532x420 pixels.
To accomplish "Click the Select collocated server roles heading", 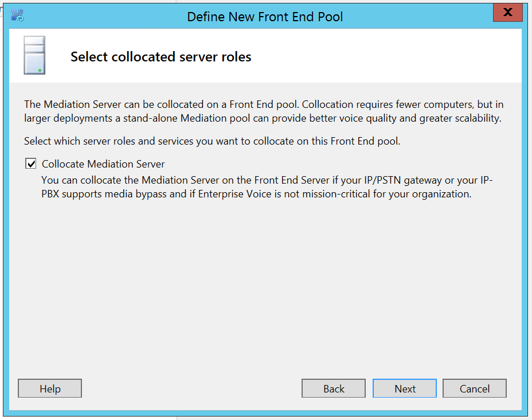I will pos(161,57).
